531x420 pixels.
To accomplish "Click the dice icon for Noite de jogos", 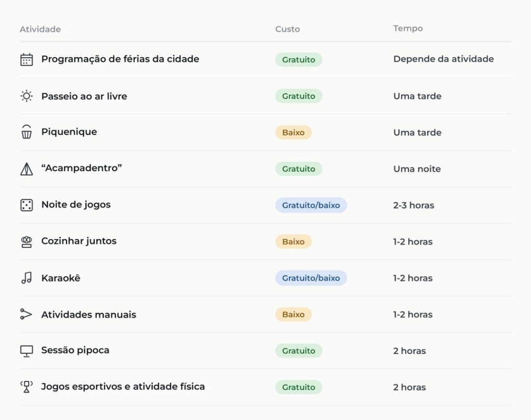I will 26,205.
